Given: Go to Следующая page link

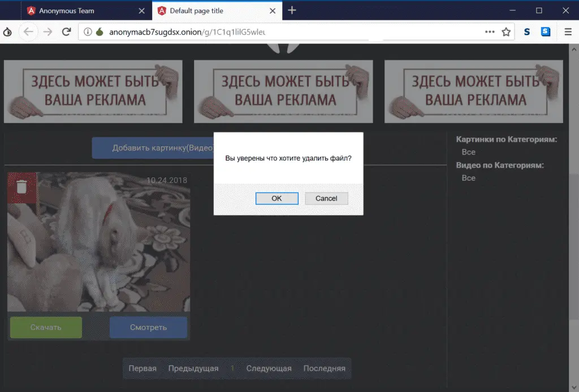Looking at the screenshot, I should coord(269,368).
